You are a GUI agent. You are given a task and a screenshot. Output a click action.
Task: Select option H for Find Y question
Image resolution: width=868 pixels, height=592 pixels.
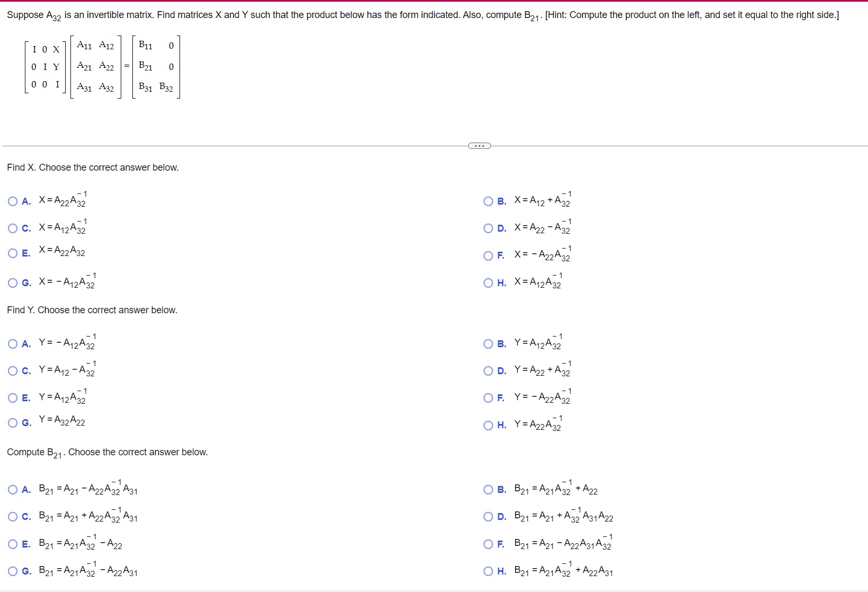[x=488, y=425]
